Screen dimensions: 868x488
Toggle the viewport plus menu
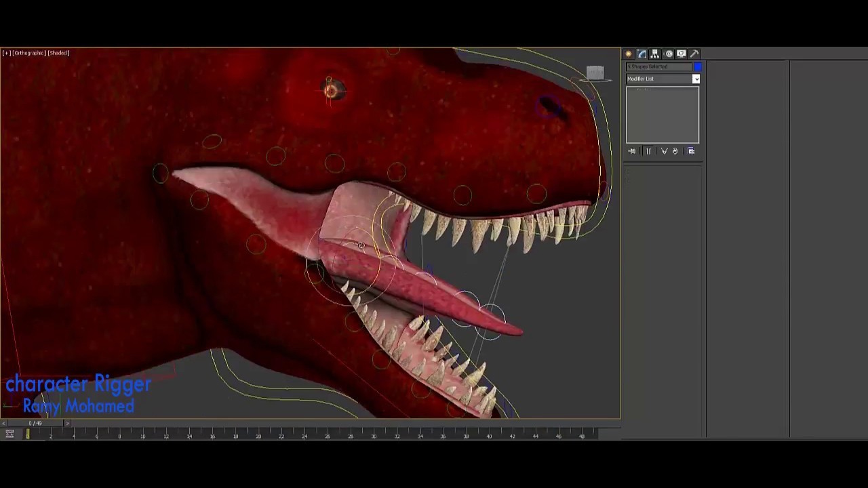(x=6, y=53)
